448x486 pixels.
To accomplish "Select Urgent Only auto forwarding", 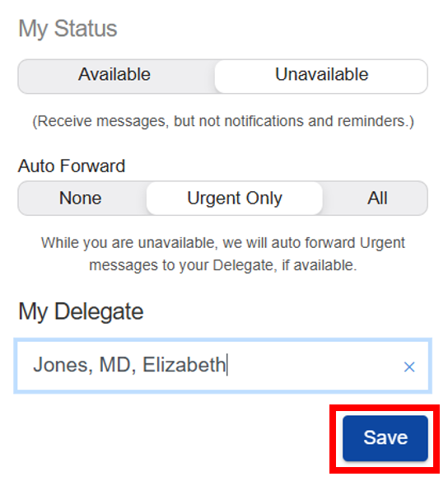I will tap(235, 198).
